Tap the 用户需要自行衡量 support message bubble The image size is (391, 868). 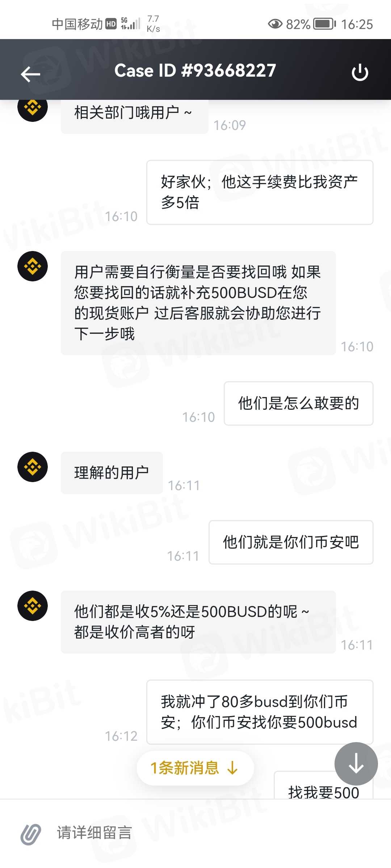click(x=198, y=303)
